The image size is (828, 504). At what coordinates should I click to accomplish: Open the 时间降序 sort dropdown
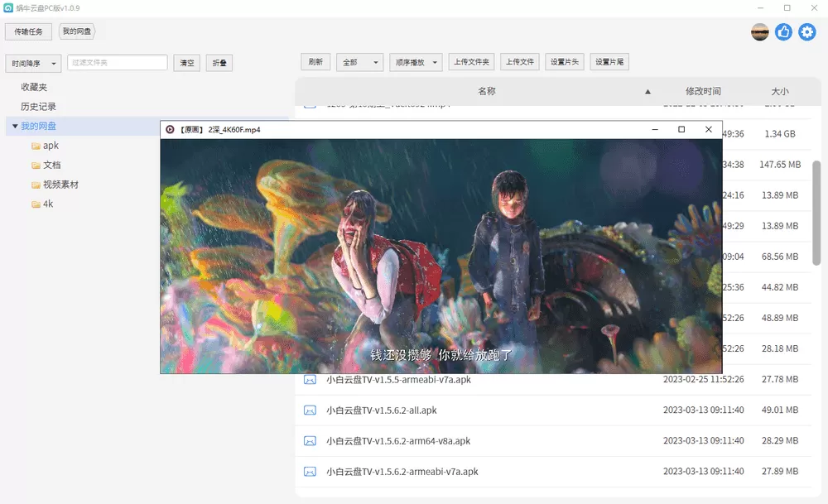33,63
